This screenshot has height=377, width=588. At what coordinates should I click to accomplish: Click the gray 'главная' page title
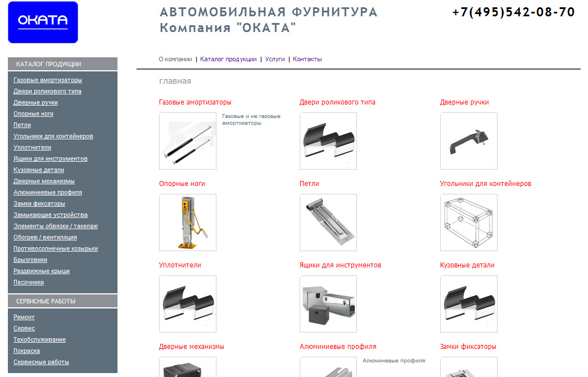tap(175, 81)
